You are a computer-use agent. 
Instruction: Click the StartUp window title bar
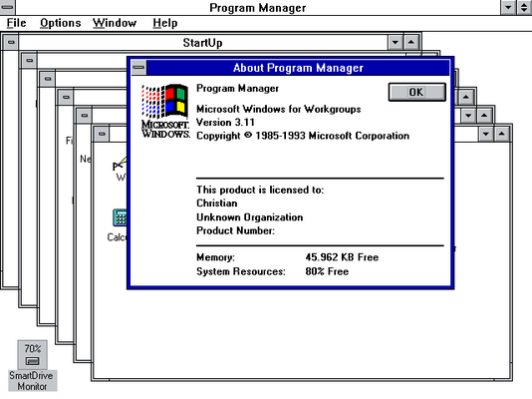point(203,43)
